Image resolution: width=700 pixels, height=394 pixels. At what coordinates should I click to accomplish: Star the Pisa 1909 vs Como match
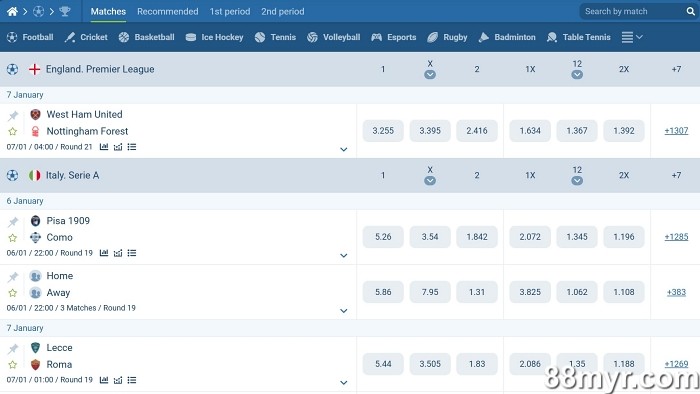click(12, 237)
